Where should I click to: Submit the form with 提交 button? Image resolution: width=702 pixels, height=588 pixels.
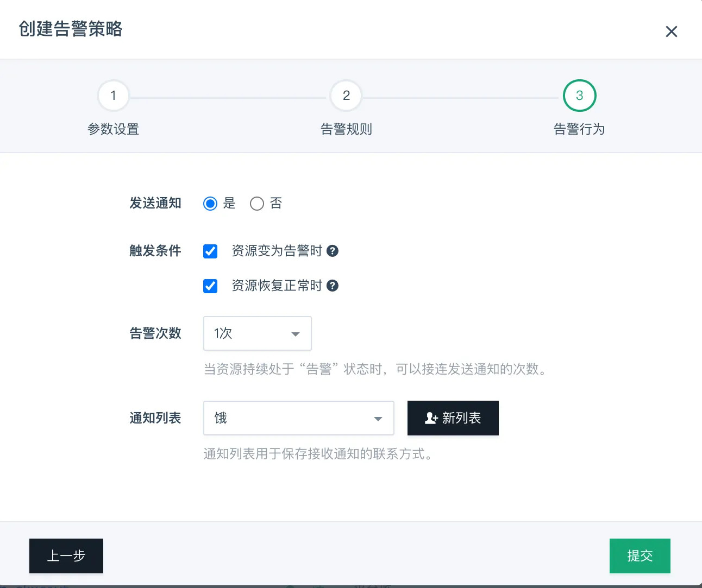click(x=640, y=555)
